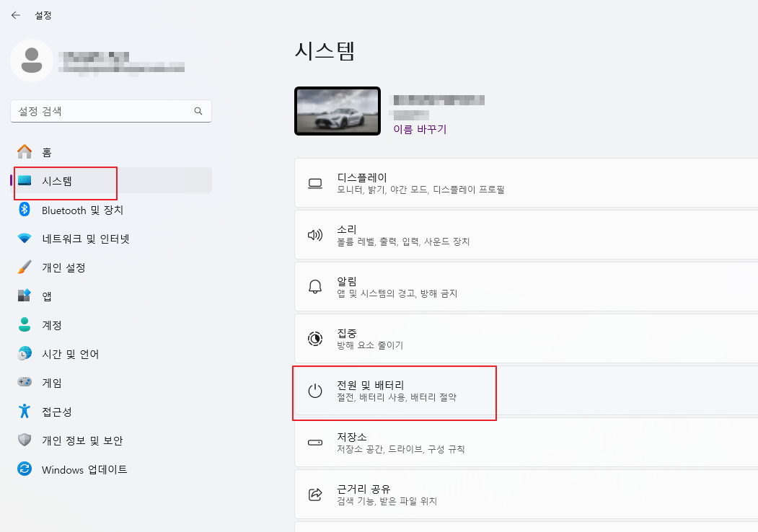Click the Wi-Fi icon for 네트워크 및 인터넷

pyautogui.click(x=25, y=238)
